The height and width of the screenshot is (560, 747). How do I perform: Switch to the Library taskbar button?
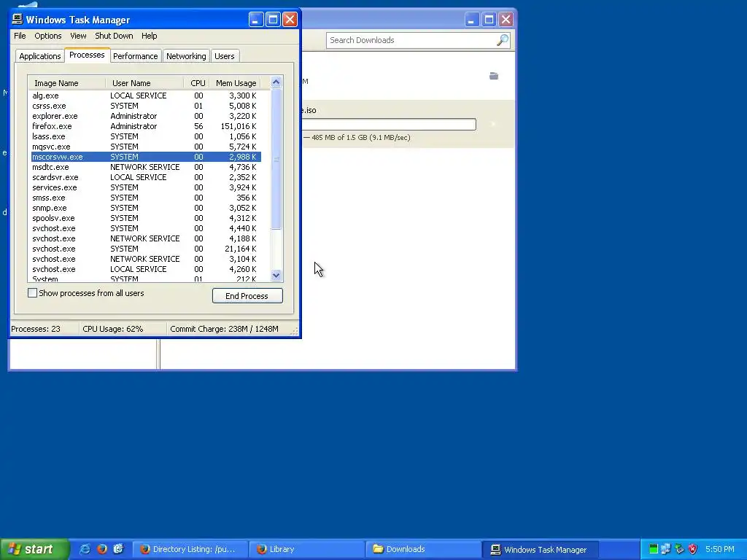tap(306, 549)
